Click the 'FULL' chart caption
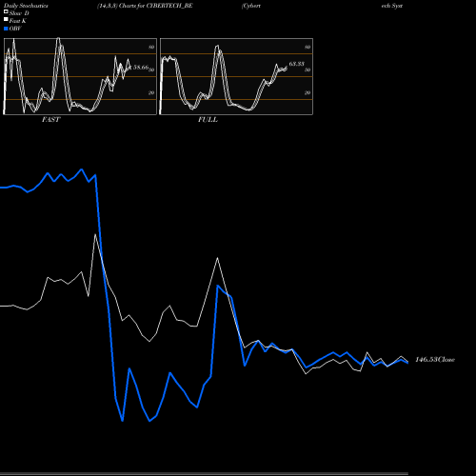 208,120
